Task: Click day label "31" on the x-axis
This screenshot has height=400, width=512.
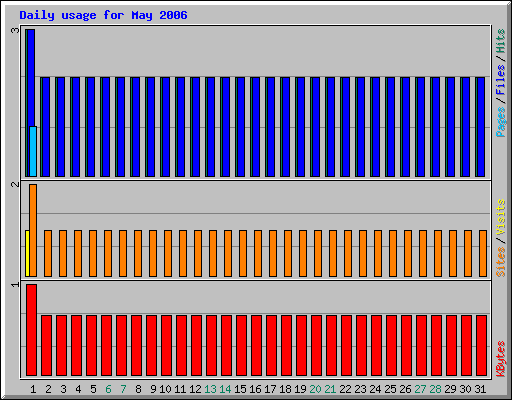Action: [480, 389]
